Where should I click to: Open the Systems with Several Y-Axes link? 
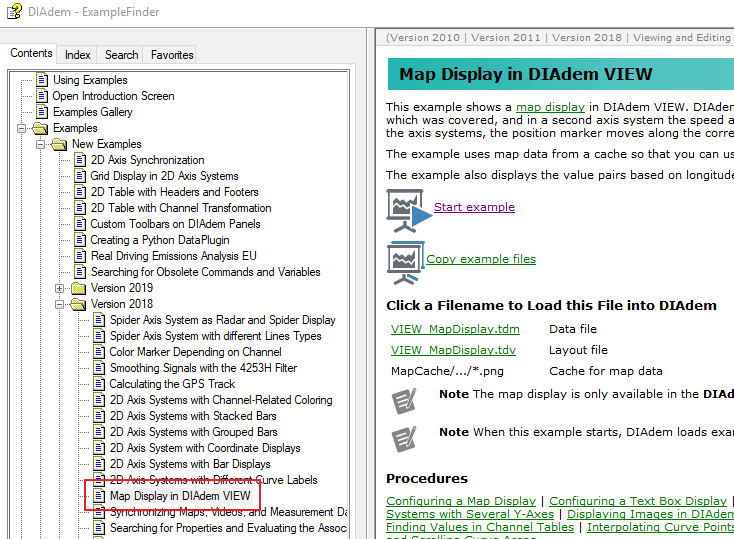[470, 514]
